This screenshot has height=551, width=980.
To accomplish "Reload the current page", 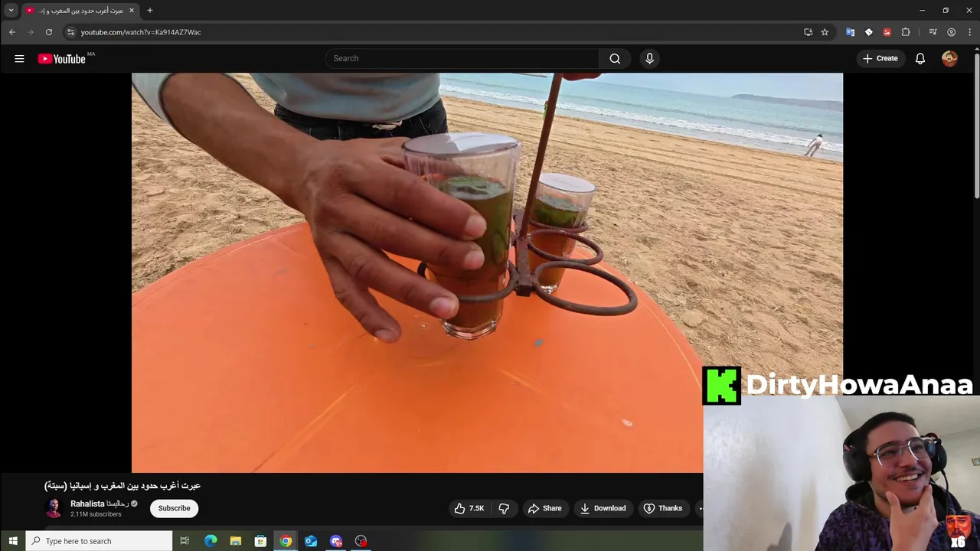I will pyautogui.click(x=49, y=32).
